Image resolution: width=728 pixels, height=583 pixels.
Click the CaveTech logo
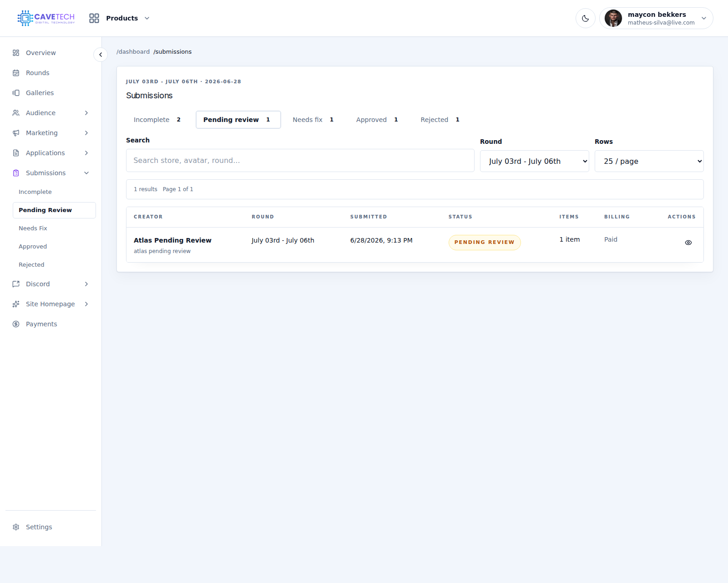coord(46,18)
